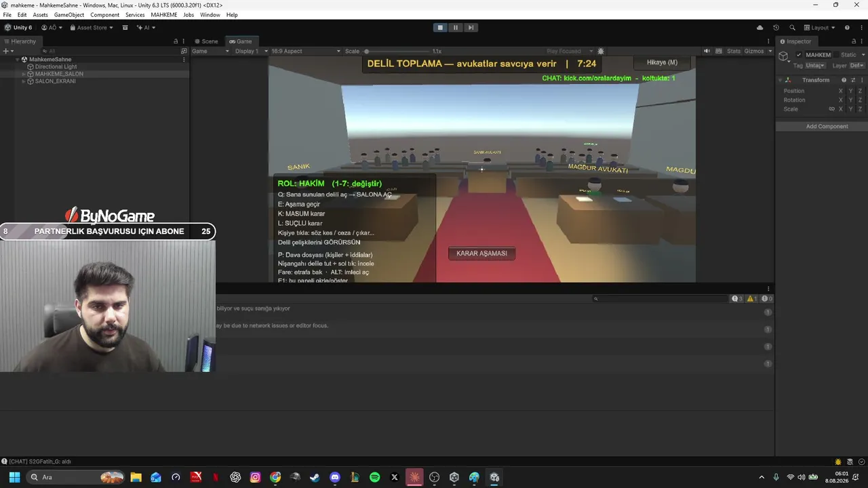The height and width of the screenshot is (488, 868).
Task: Expand the MAHKEME_SALON tree item
Action: click(x=24, y=74)
